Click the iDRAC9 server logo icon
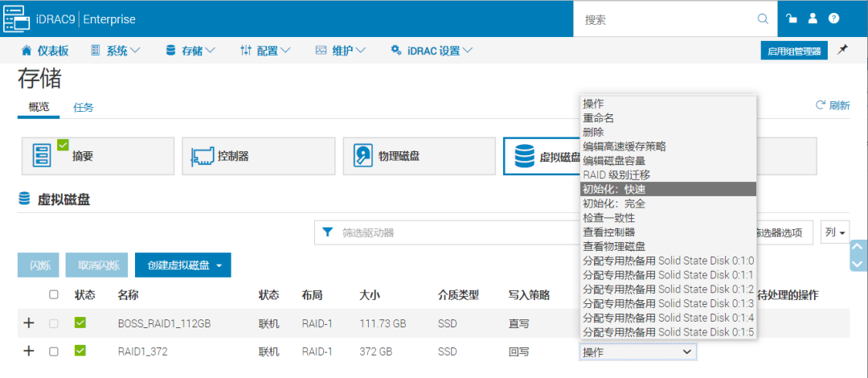868x378 pixels. [x=18, y=18]
